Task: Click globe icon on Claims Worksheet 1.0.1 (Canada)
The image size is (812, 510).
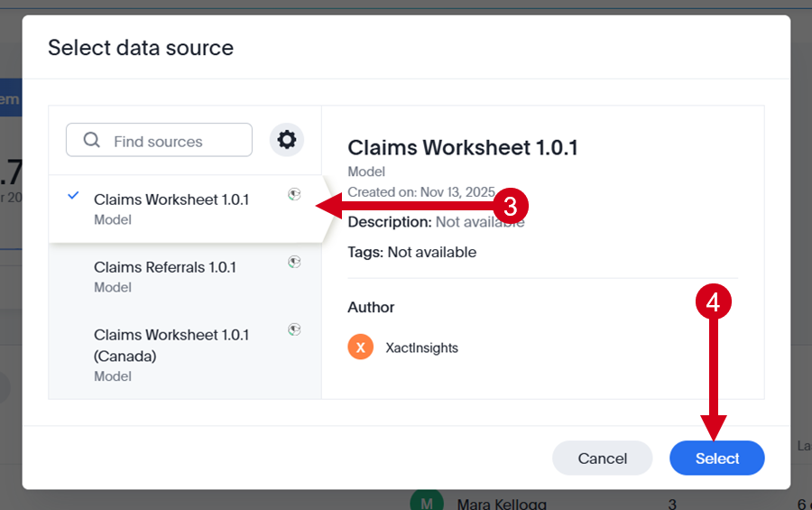Action: (294, 329)
